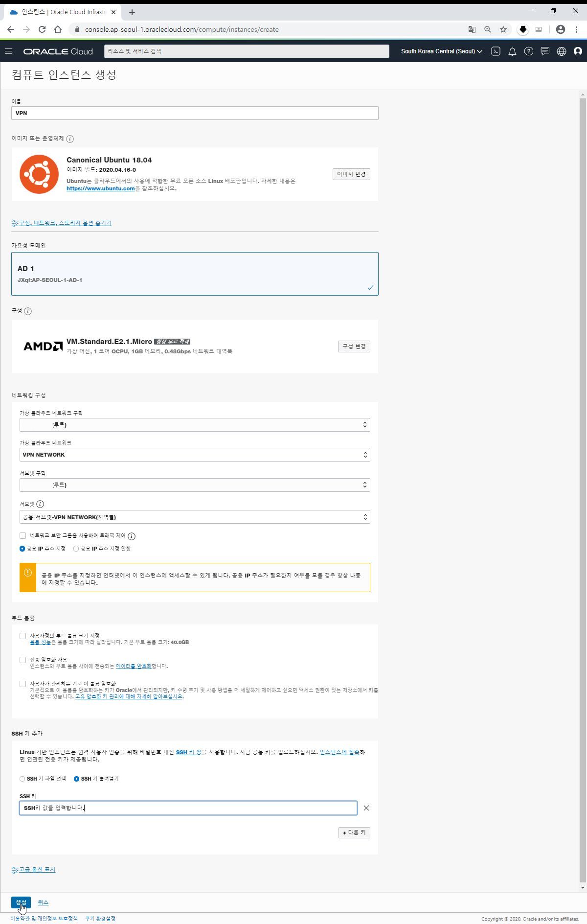Click the add another key button
The width and height of the screenshot is (587, 924).
pos(354,832)
